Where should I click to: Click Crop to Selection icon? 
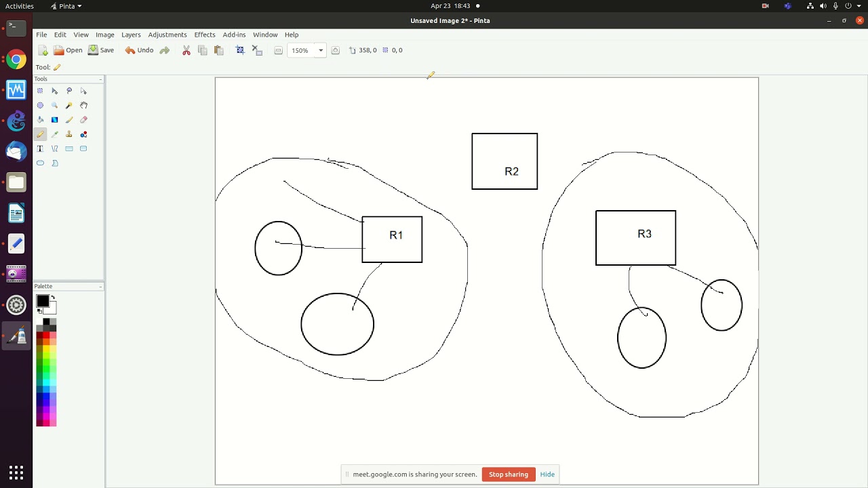240,50
